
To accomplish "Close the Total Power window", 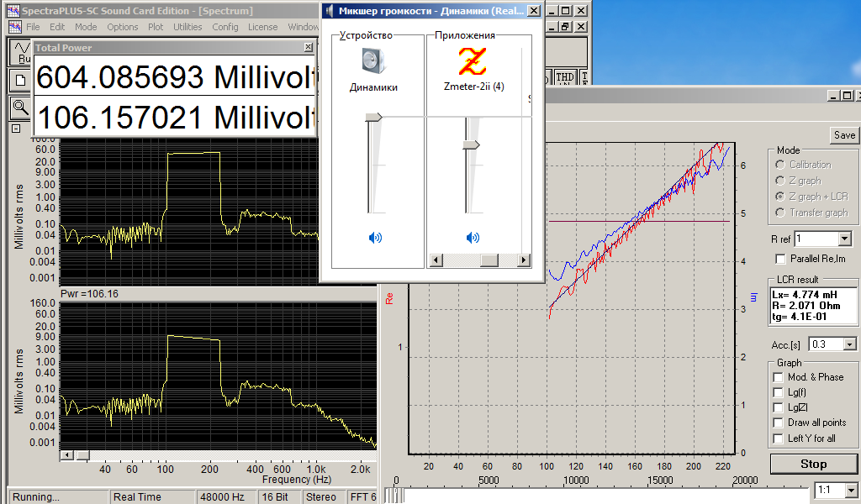I will [308, 47].
